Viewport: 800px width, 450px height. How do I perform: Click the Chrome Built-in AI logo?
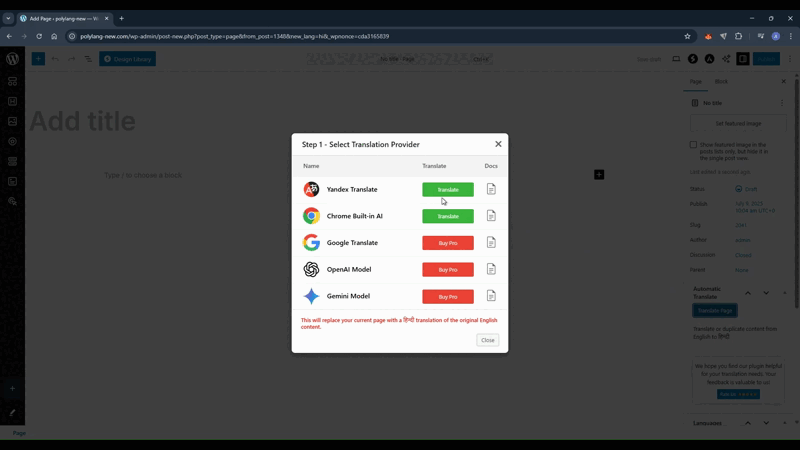311,216
